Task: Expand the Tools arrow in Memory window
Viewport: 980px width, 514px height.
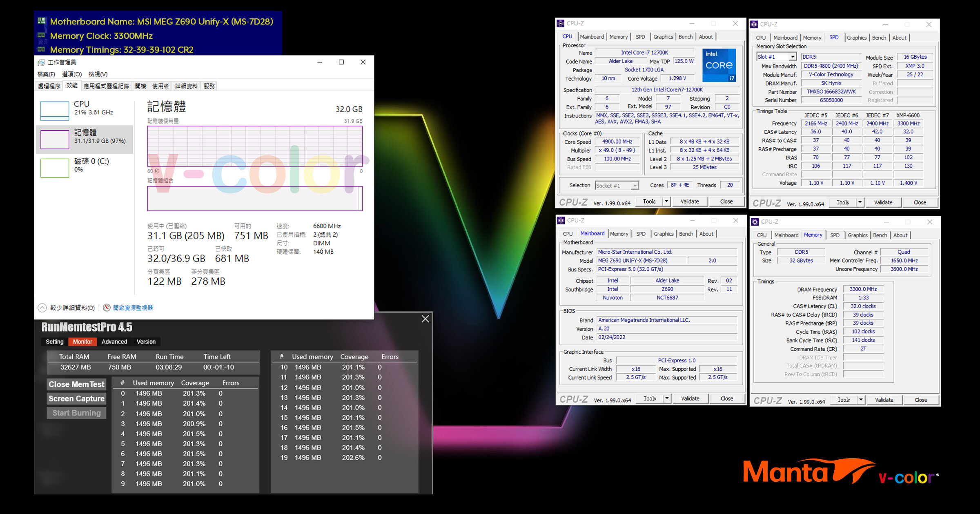Action: tap(861, 400)
